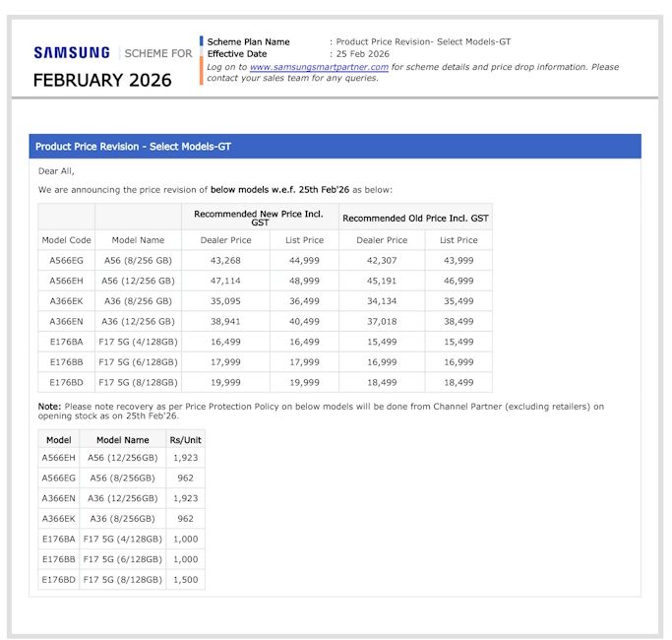
Task: Click old list price 35,499
Action: coord(458,300)
